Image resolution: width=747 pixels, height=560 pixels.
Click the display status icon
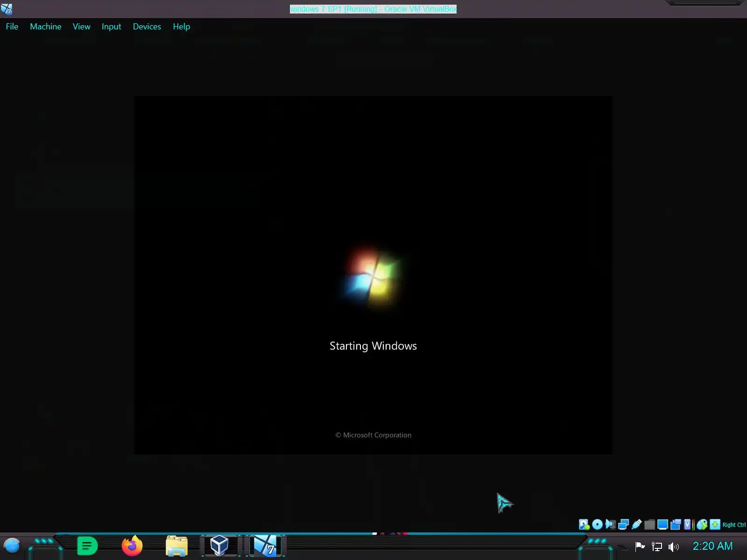[x=662, y=525]
